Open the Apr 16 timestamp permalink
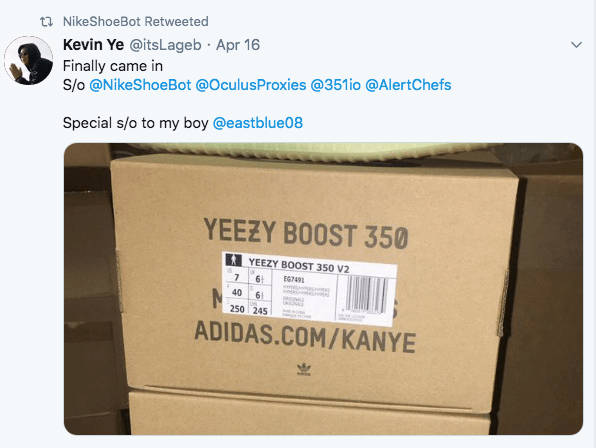 [238, 45]
